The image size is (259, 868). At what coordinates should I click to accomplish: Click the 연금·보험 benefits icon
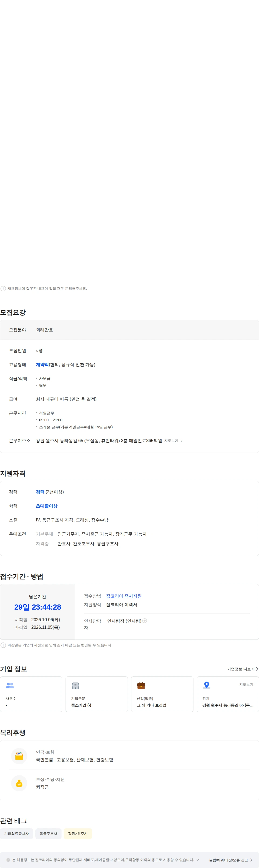click(19, 756)
